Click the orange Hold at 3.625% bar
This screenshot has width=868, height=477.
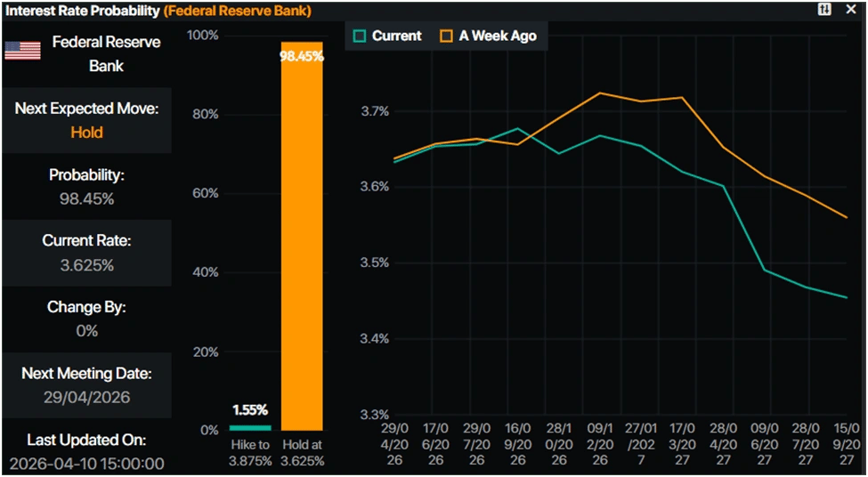pyautogui.click(x=302, y=240)
